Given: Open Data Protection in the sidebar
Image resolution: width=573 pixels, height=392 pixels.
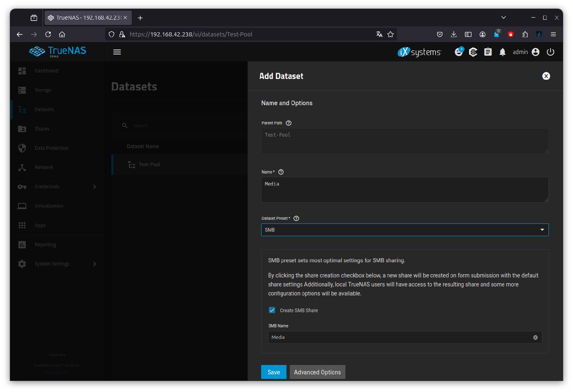Looking at the screenshot, I should pos(52,148).
